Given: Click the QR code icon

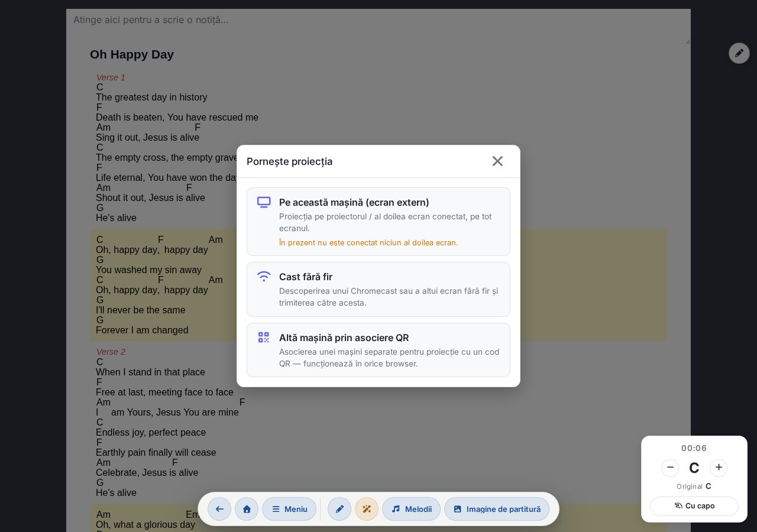Looking at the screenshot, I should tap(264, 338).
